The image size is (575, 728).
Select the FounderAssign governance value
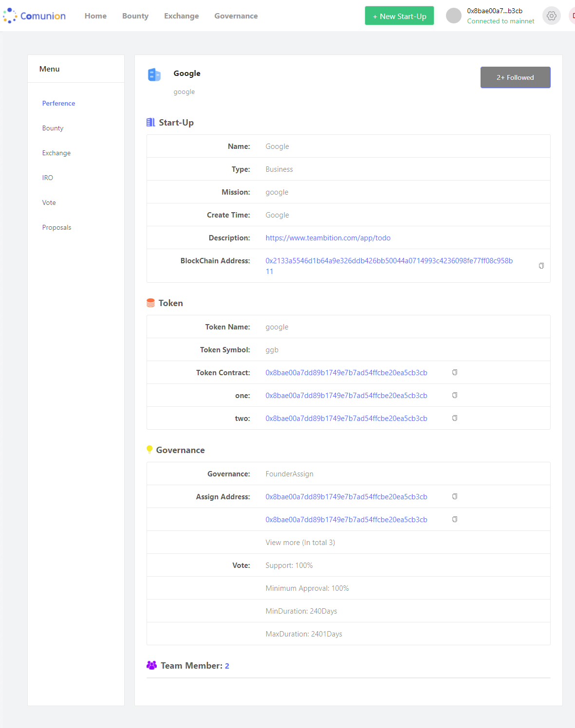[290, 474]
